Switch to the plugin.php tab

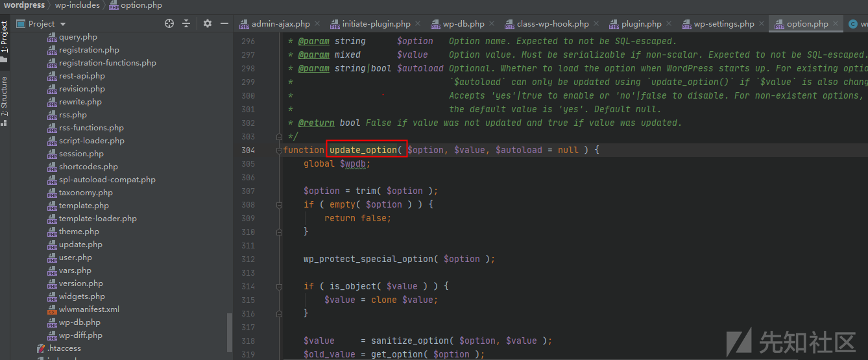641,24
